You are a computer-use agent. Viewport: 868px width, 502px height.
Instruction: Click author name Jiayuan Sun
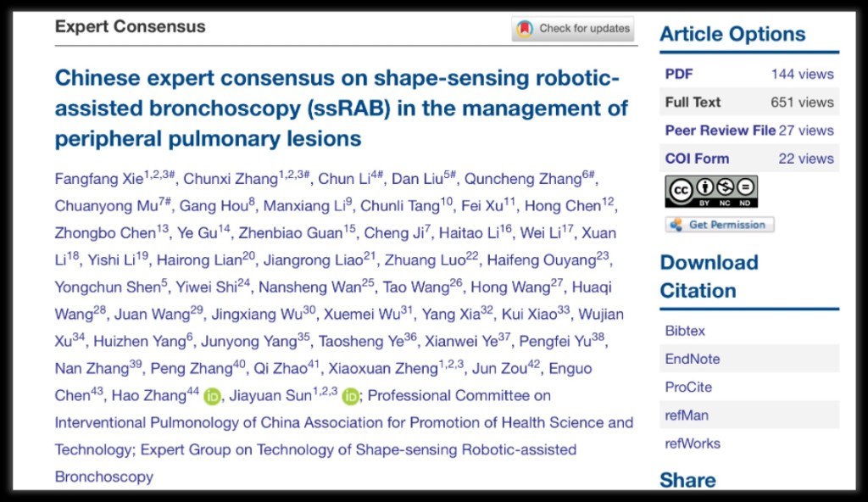(270, 396)
